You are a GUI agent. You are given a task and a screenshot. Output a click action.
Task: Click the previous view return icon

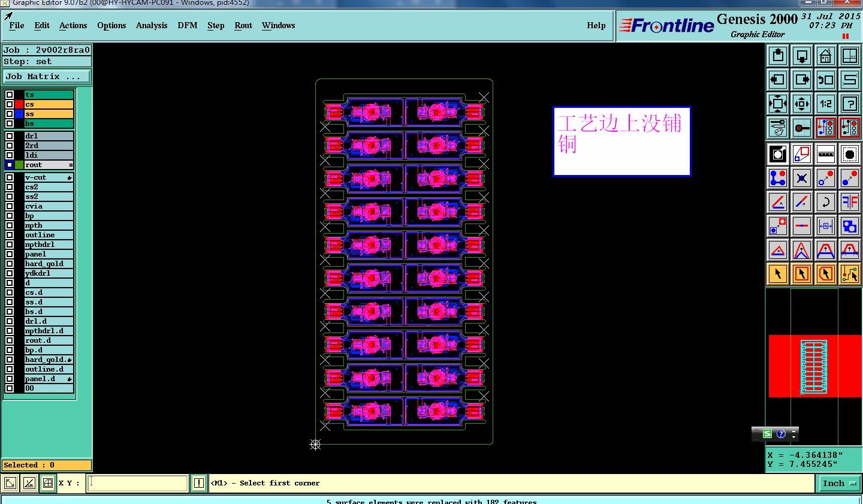pyautogui.click(x=826, y=80)
